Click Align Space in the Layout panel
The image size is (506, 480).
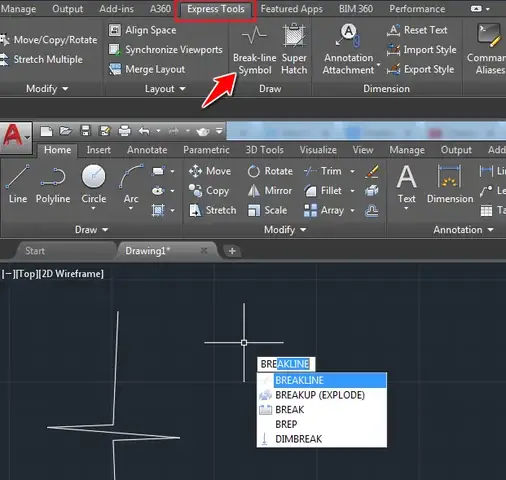142,30
